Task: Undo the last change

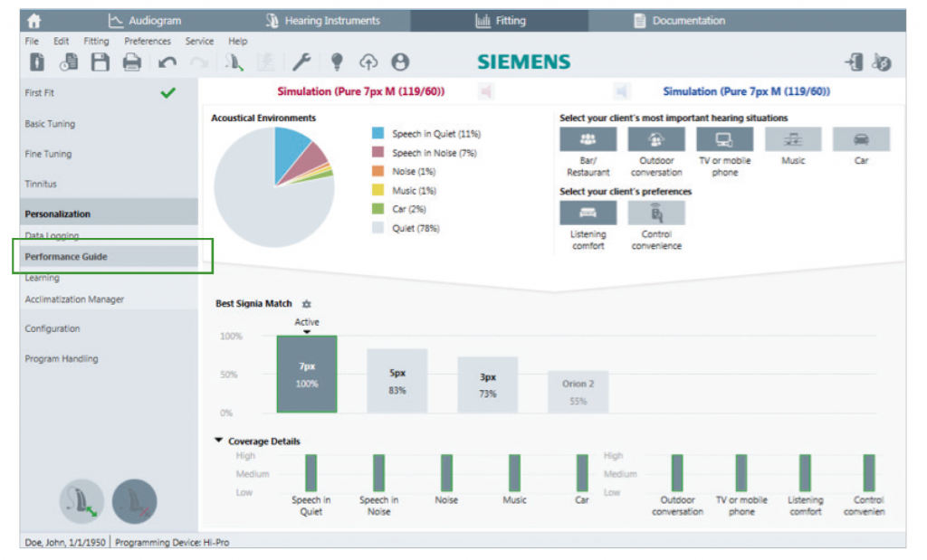Action: pos(167,62)
